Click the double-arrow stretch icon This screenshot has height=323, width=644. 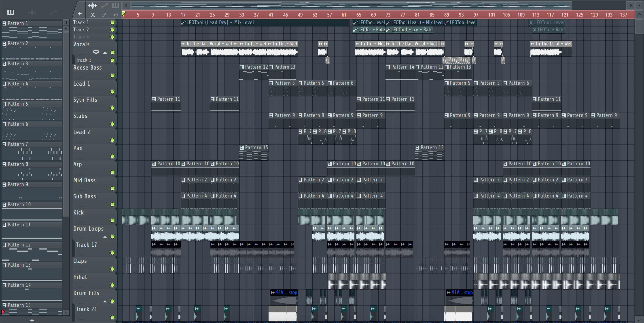(x=116, y=15)
